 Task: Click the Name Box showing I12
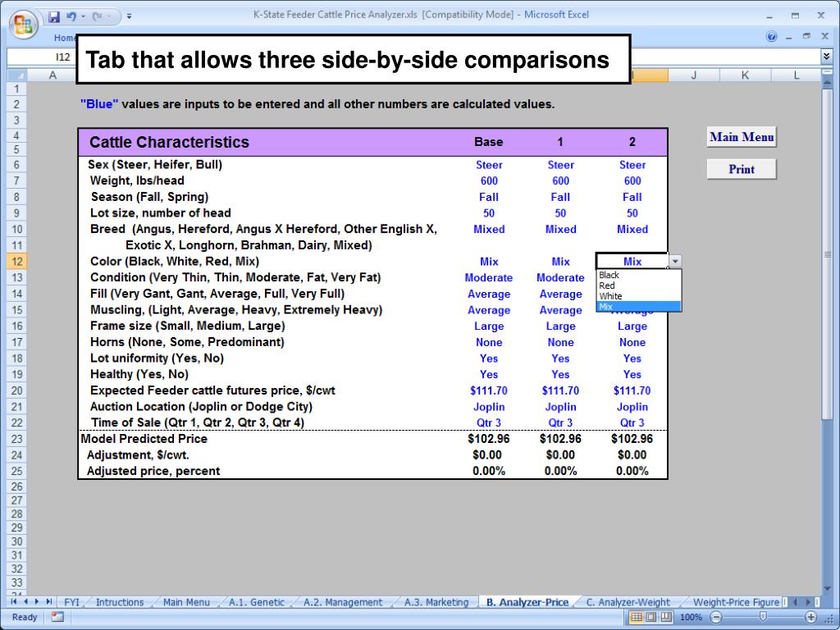coord(41,57)
